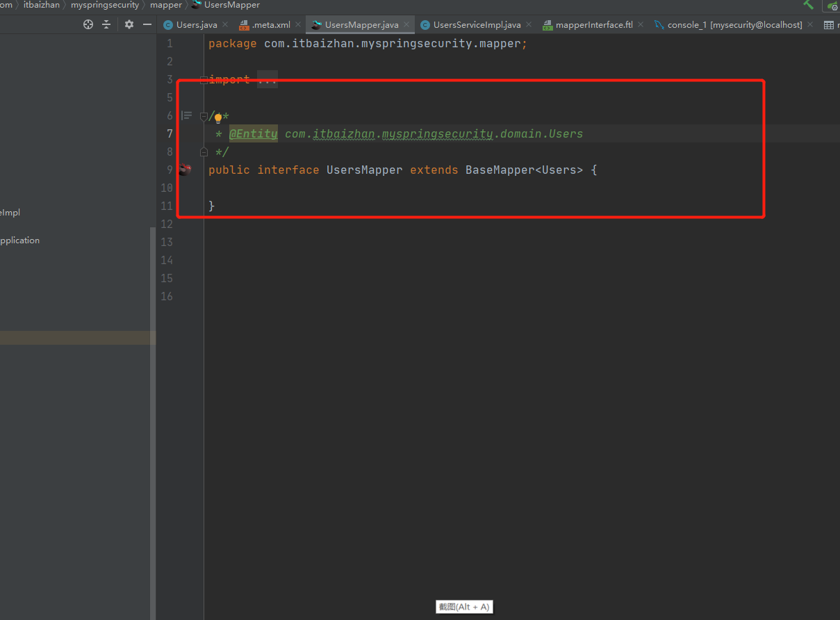Collapse comment using end fold marker on line 8

pos(204,152)
